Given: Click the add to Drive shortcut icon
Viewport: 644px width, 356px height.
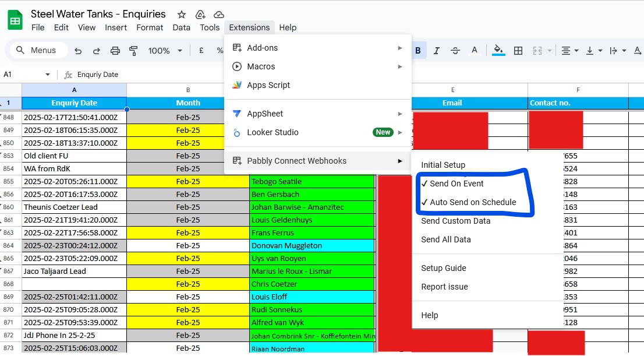Looking at the screenshot, I should tap(200, 15).
